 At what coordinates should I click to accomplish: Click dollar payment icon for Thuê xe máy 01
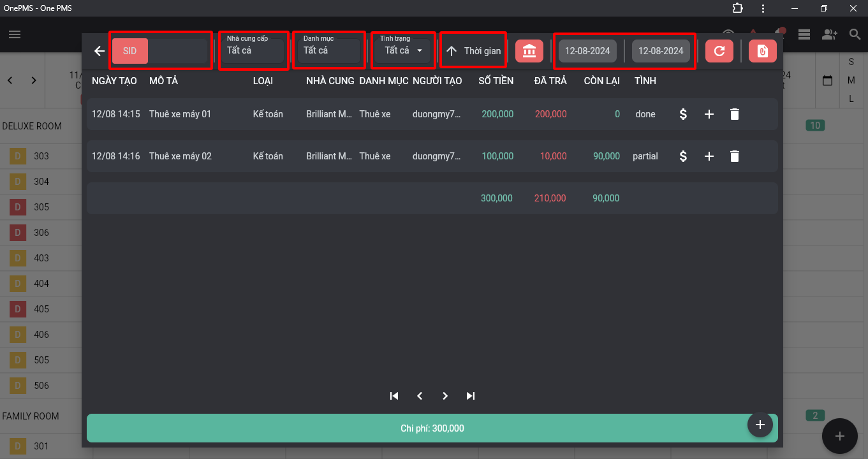tap(683, 114)
